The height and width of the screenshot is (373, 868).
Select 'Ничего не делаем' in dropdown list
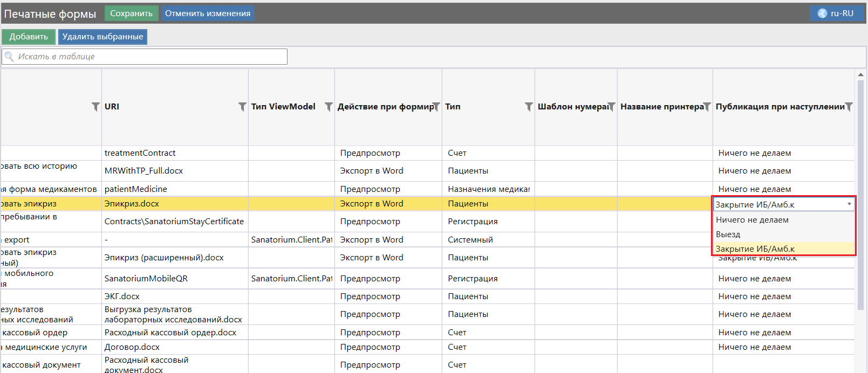[752, 220]
